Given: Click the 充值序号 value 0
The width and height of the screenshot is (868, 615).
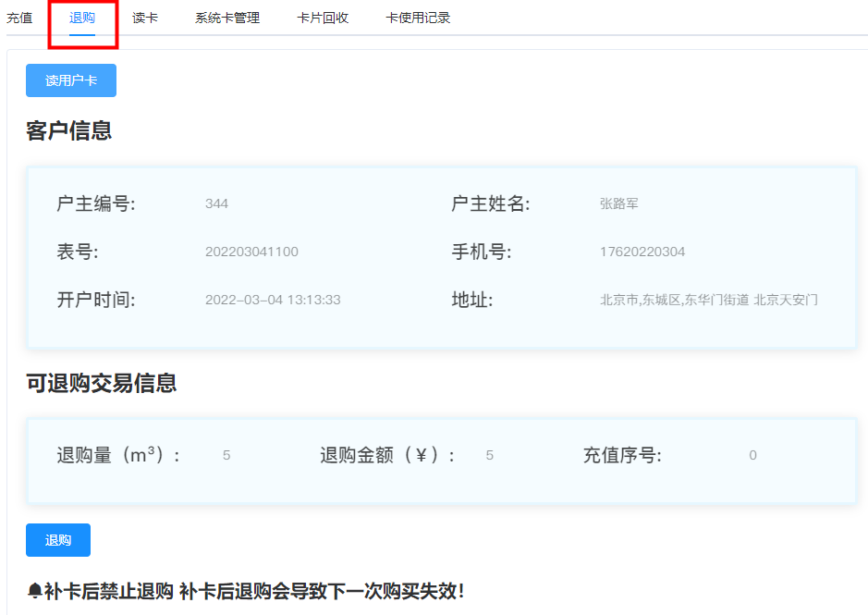Looking at the screenshot, I should [x=752, y=455].
